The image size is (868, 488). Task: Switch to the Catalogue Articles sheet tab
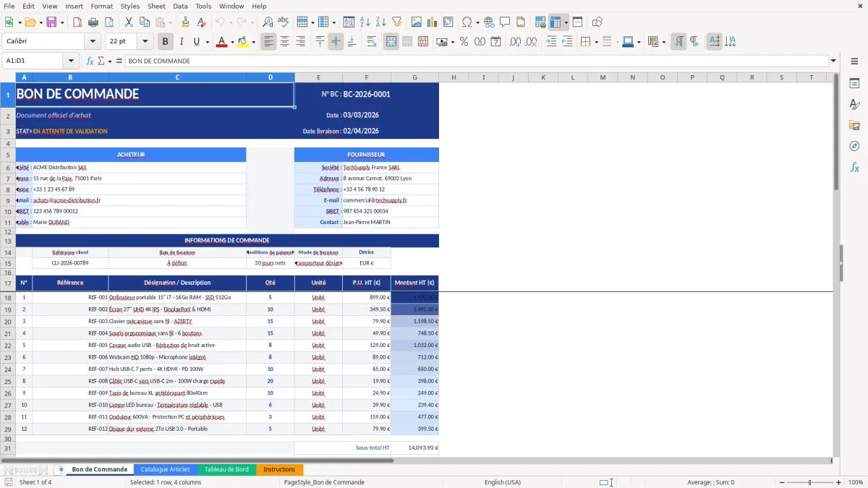164,468
